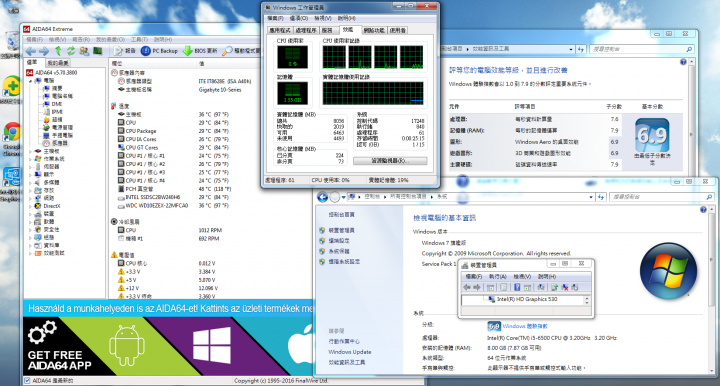Click the AIDA64 green refresh icon
This screenshot has height=386, width=720.
tap(71, 51)
